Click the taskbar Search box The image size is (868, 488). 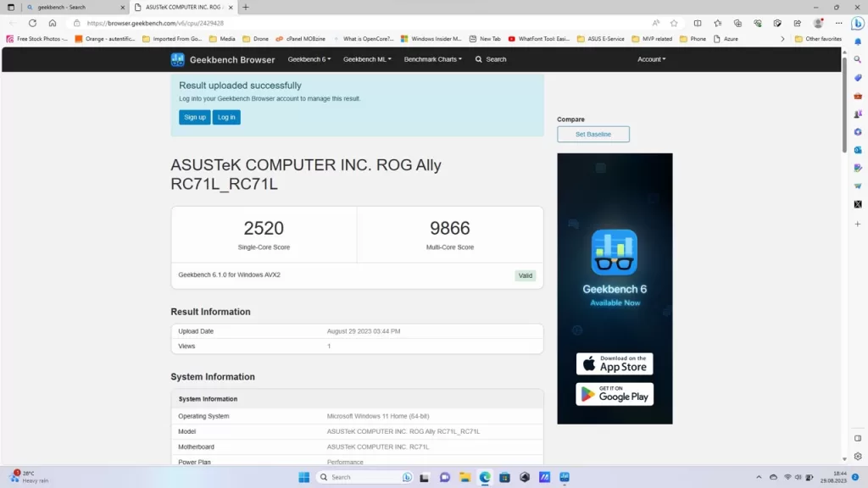pos(364,478)
